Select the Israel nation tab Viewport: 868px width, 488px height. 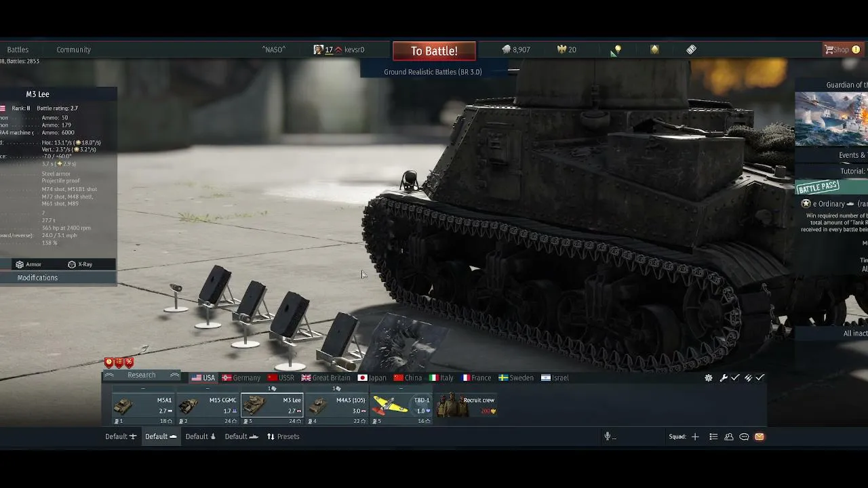pos(555,378)
